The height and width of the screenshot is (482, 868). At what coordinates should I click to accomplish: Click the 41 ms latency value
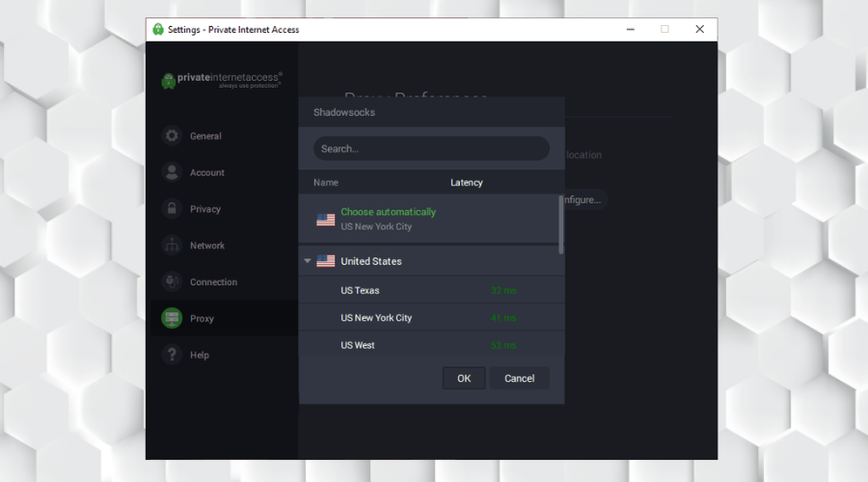coord(503,318)
